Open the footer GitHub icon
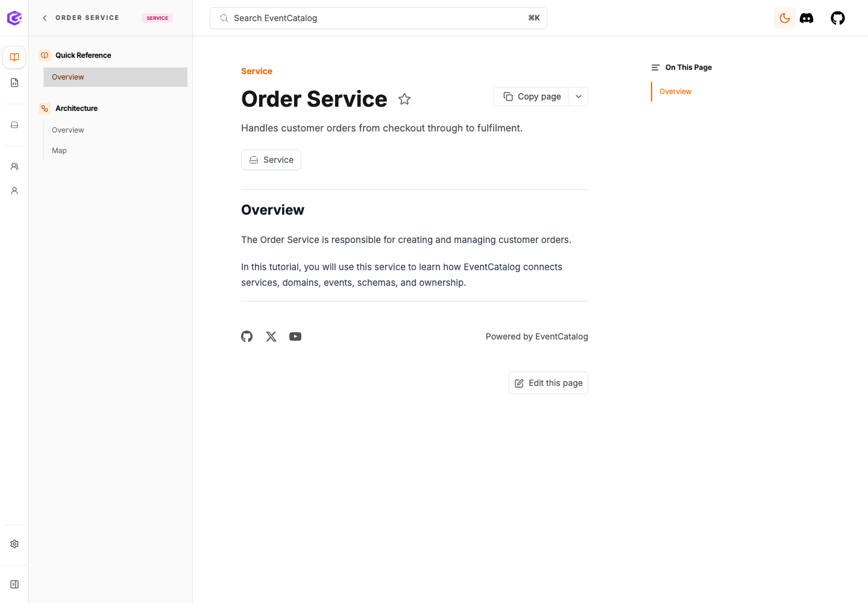Screen dimensions: 868x603 tap(247, 336)
